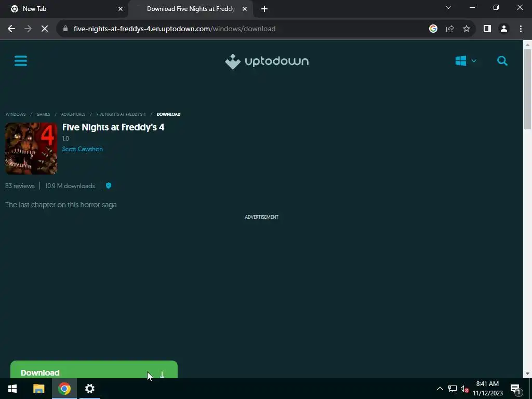Go to WINDOWS breadcrumb link

pyautogui.click(x=16, y=114)
